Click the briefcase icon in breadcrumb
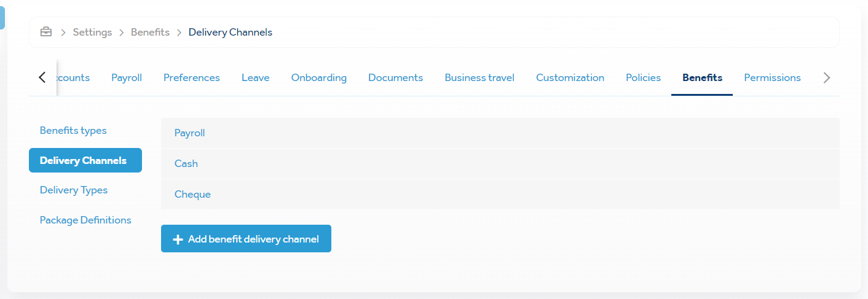This screenshot has height=299, width=868. tap(46, 32)
